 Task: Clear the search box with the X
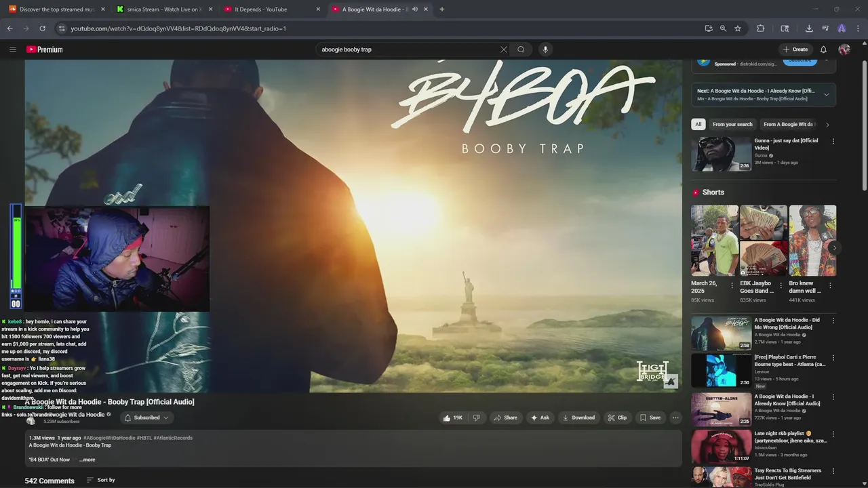[x=504, y=49]
